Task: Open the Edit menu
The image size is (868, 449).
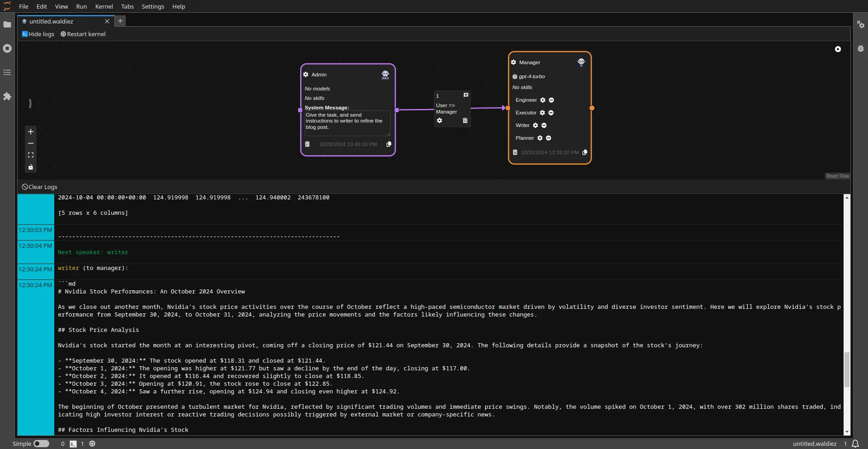Action: [x=42, y=6]
